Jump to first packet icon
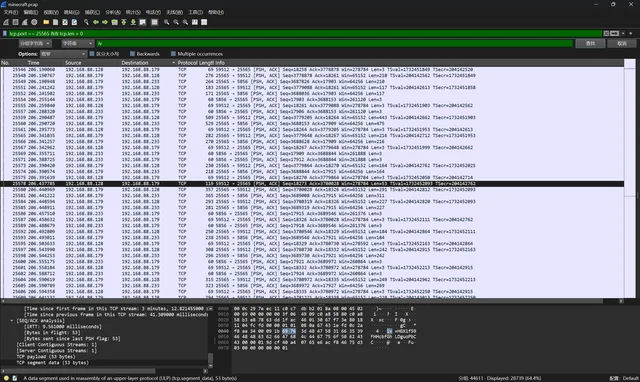The width and height of the screenshot is (640, 382). click(x=124, y=22)
